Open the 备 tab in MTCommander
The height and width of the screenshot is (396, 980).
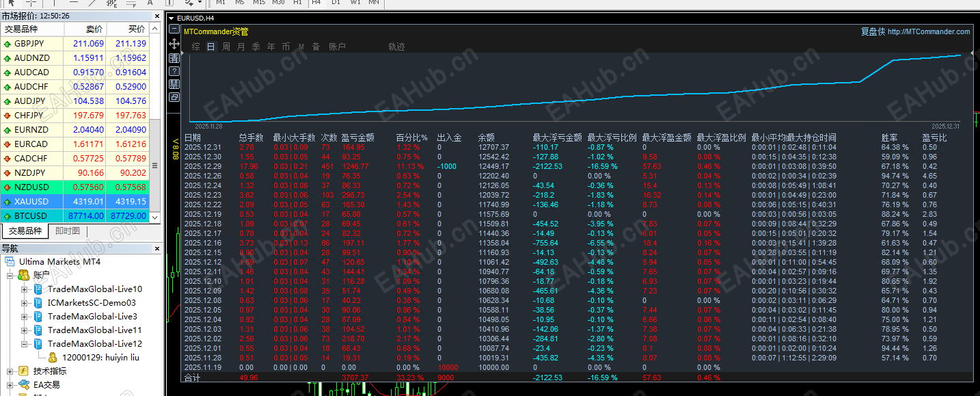tap(316, 47)
